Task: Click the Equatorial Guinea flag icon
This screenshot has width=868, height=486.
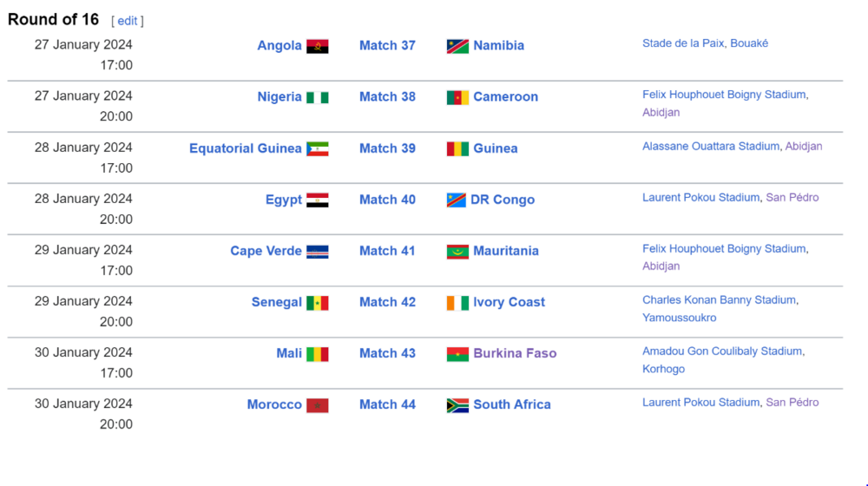Action: tap(317, 149)
